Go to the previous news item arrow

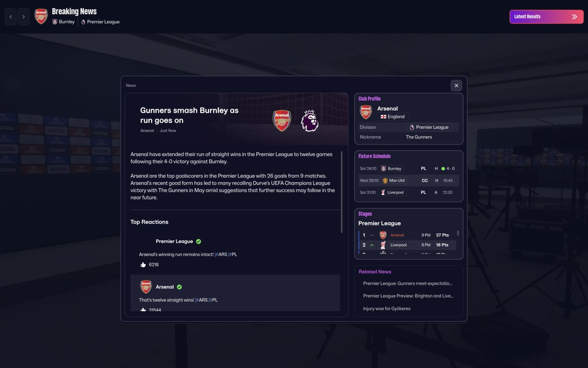[11, 17]
